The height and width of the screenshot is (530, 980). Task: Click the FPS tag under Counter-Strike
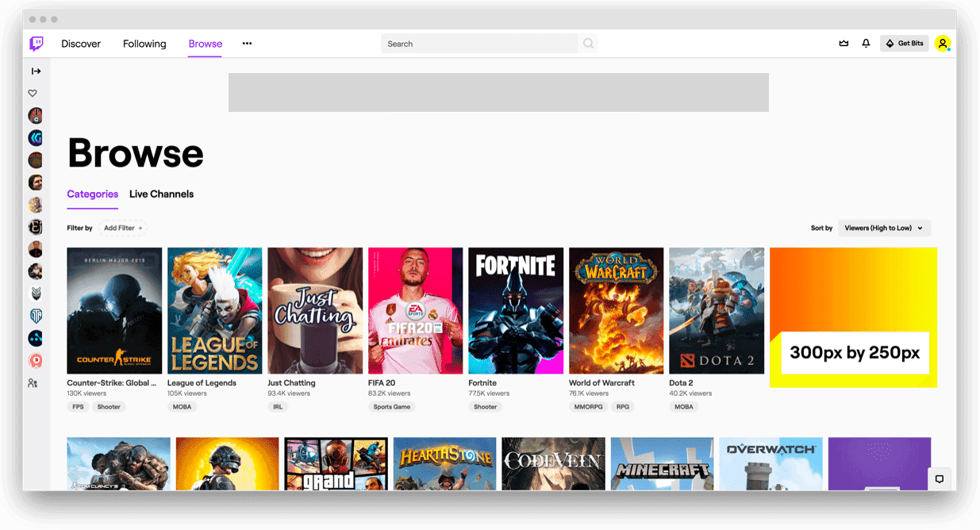(x=78, y=407)
